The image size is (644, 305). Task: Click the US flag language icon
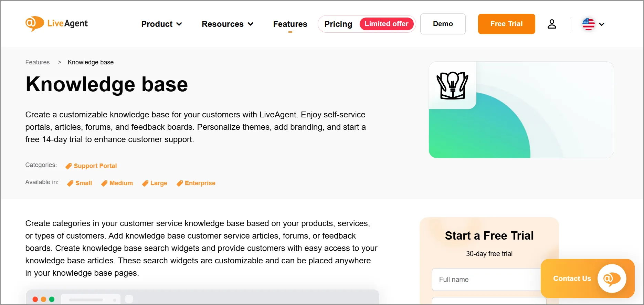tap(588, 24)
